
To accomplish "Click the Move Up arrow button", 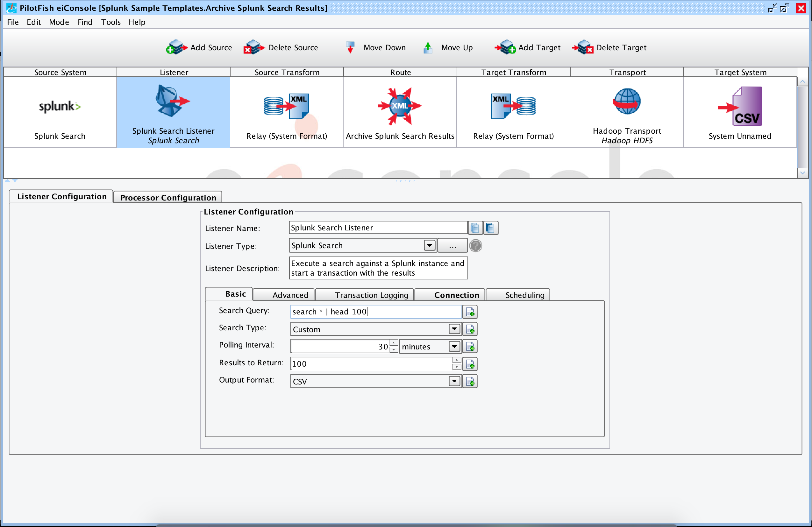I will (x=448, y=47).
